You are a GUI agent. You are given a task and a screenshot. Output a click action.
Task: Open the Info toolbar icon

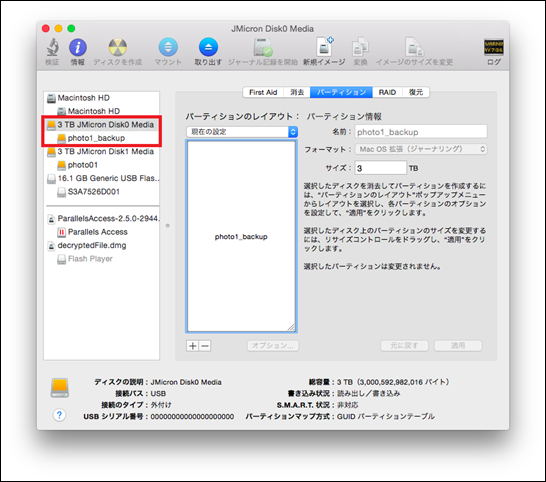click(x=78, y=47)
